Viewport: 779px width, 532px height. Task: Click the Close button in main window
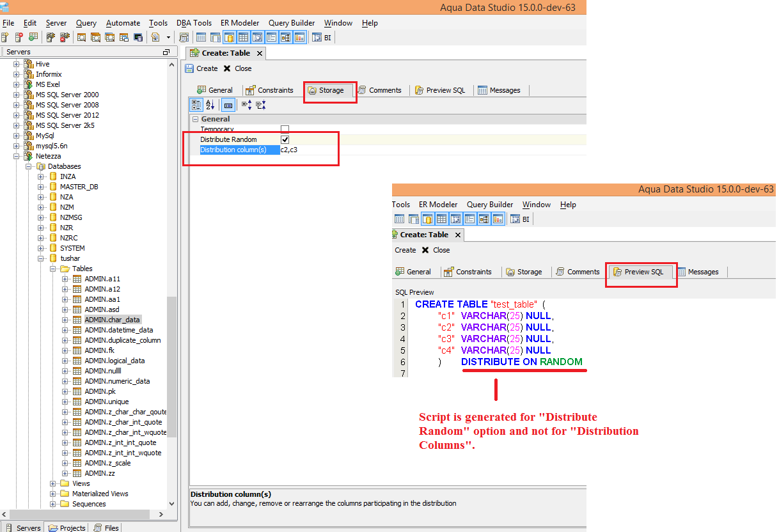[x=237, y=68]
